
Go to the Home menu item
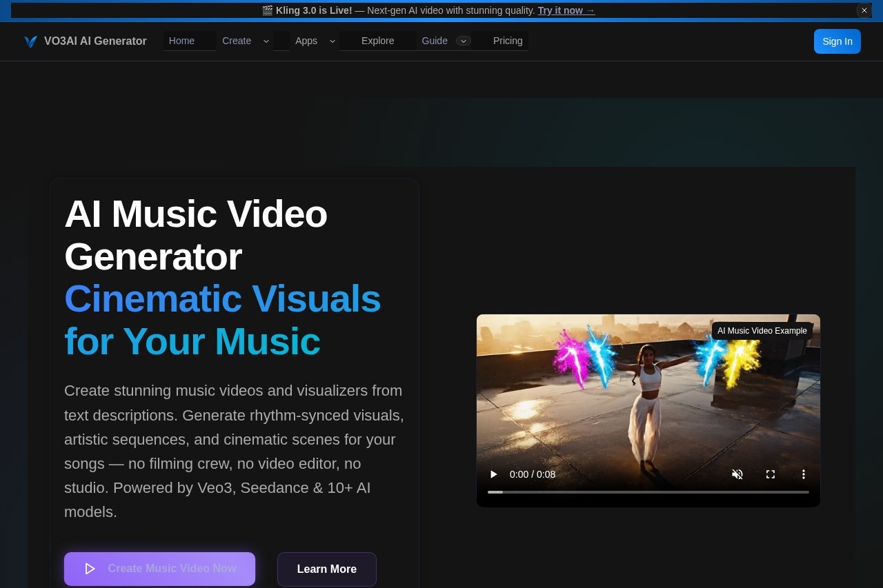181,41
